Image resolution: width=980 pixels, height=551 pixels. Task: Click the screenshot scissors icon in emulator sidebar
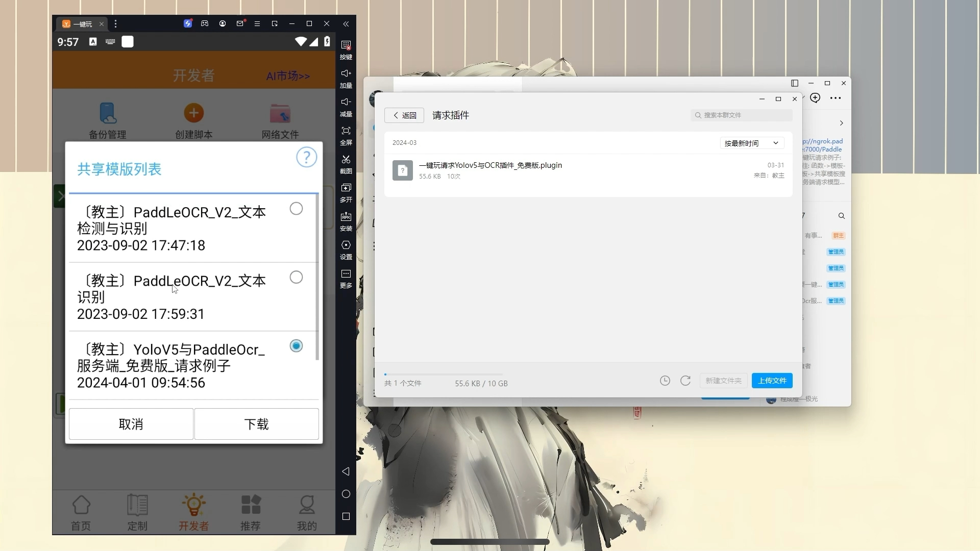346,160
